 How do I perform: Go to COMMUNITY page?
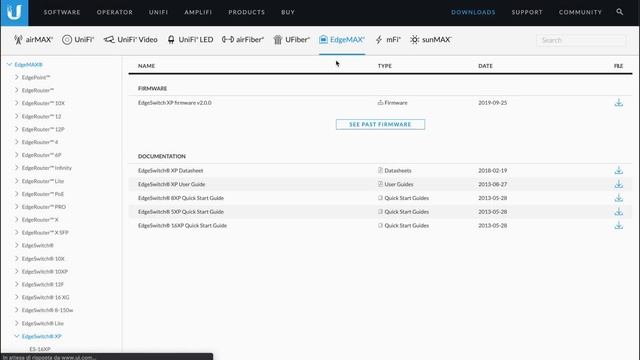point(580,12)
